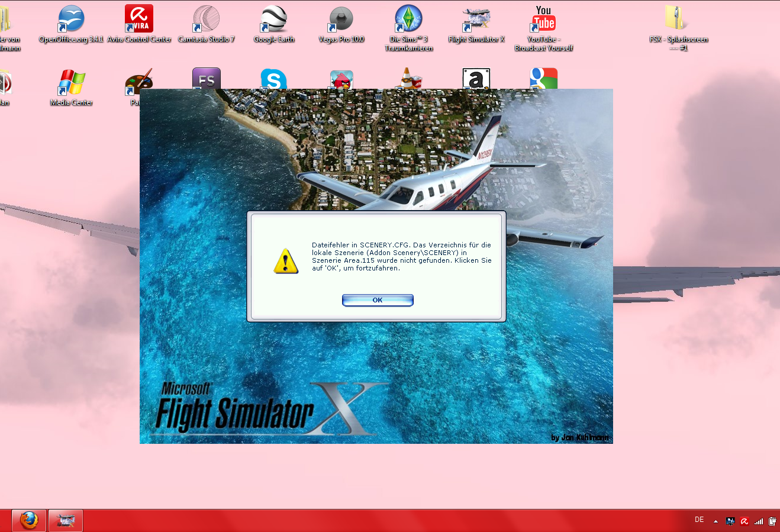Viewport: 780px width, 532px height.
Task: Click OK in the SCENERY.CFG error dialog
Action: click(378, 300)
